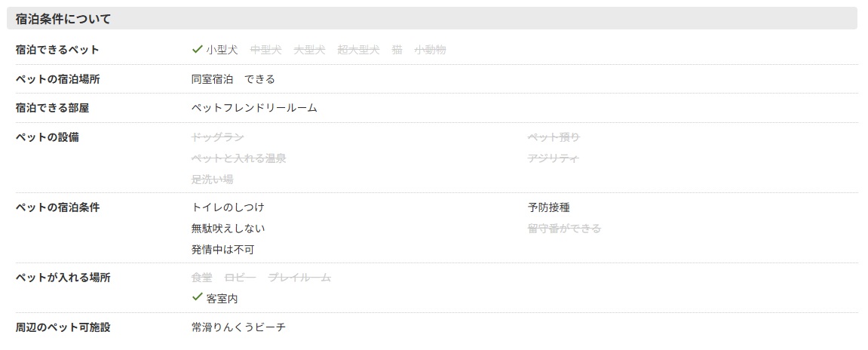Click the greyed-out 小動物 option
The image size is (868, 350).
coord(430,50)
